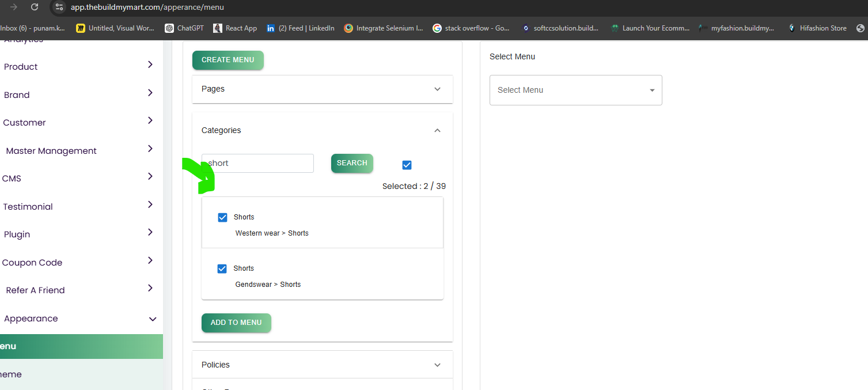Image resolution: width=868 pixels, height=390 pixels.
Task: Expand the Master Management sidebar chevron
Action: tap(150, 149)
